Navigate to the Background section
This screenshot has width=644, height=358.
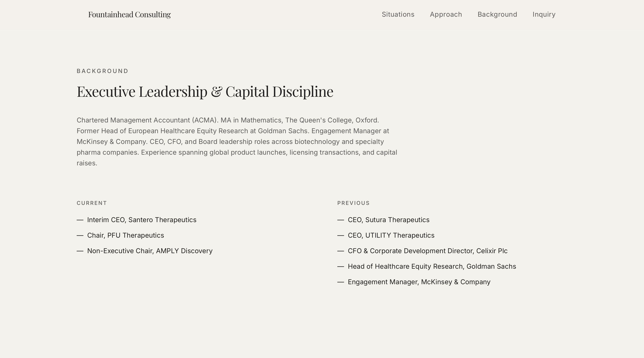coord(497,14)
